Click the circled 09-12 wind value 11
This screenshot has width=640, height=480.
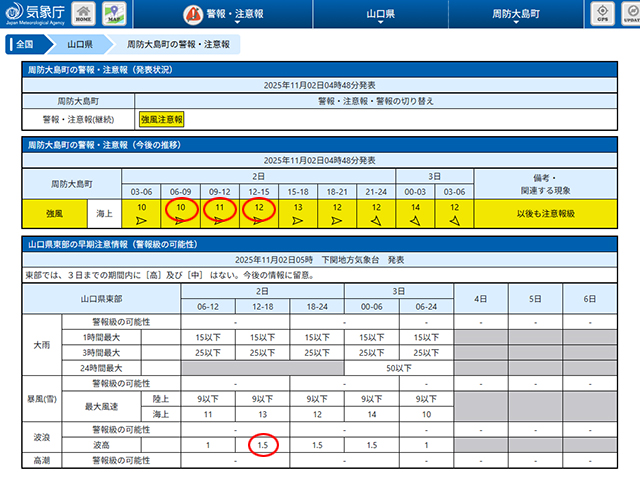point(219,211)
